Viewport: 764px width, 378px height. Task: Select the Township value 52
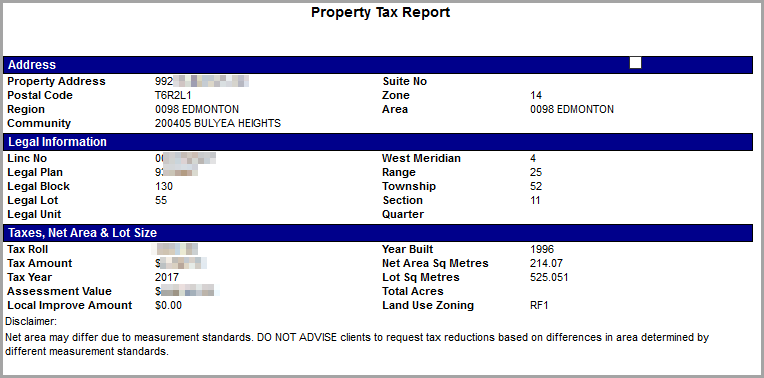[536, 187]
